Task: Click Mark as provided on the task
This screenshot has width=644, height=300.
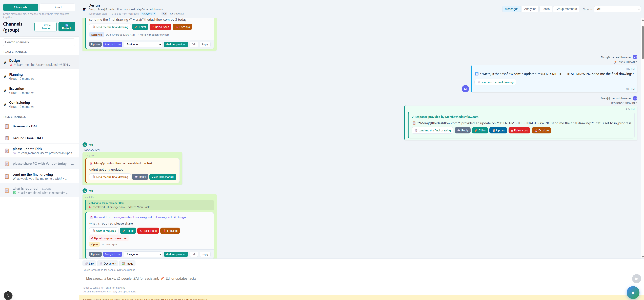Action: [x=176, y=44]
